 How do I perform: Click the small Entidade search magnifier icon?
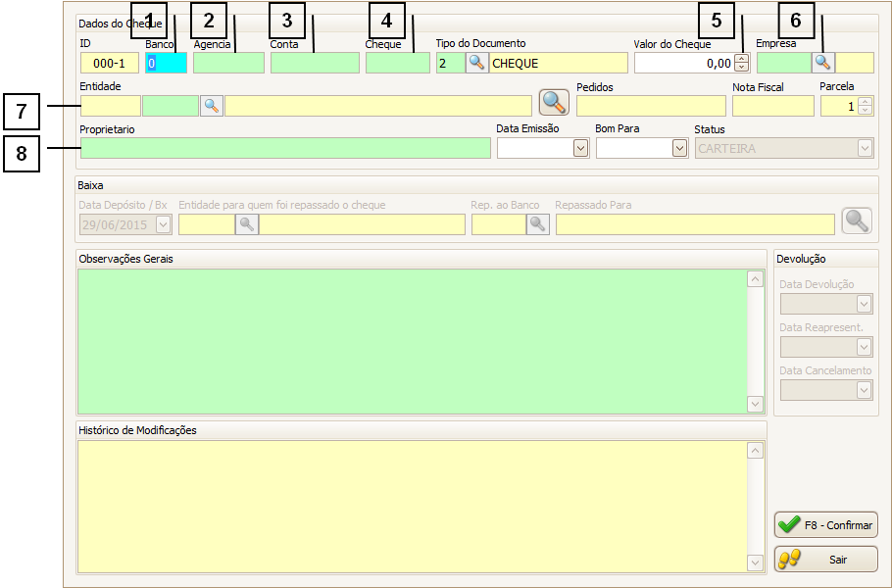click(212, 106)
